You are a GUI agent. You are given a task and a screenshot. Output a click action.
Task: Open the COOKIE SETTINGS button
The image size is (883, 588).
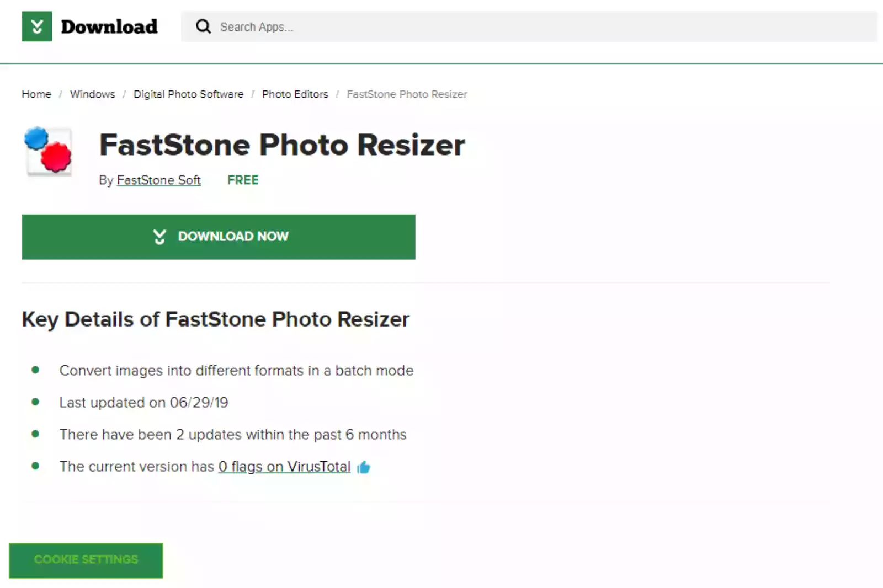click(86, 560)
